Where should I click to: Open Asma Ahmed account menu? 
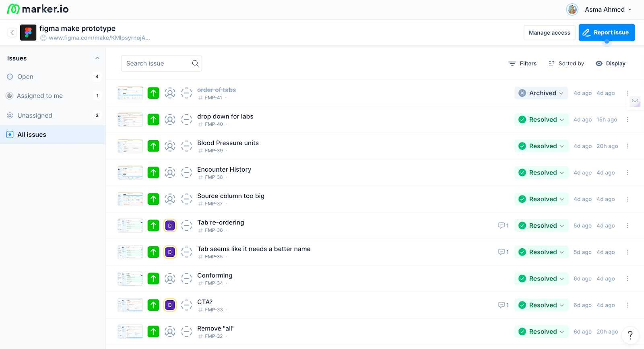click(608, 9)
